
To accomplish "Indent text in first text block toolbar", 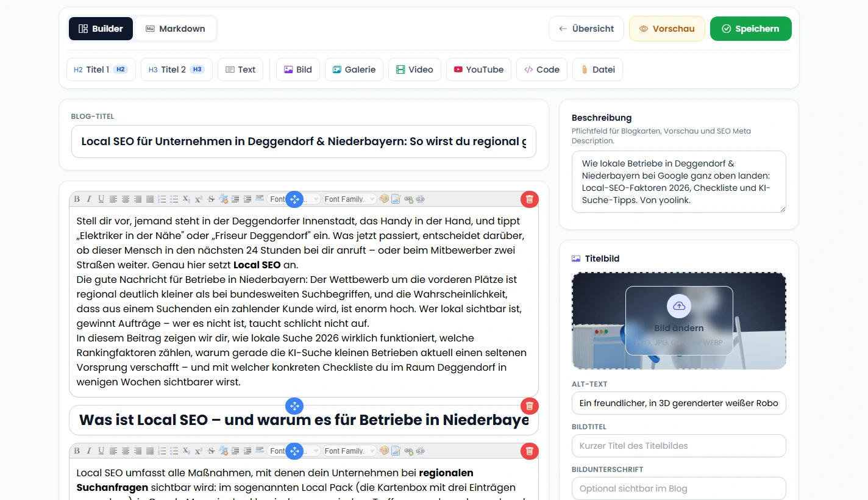I will [235, 199].
